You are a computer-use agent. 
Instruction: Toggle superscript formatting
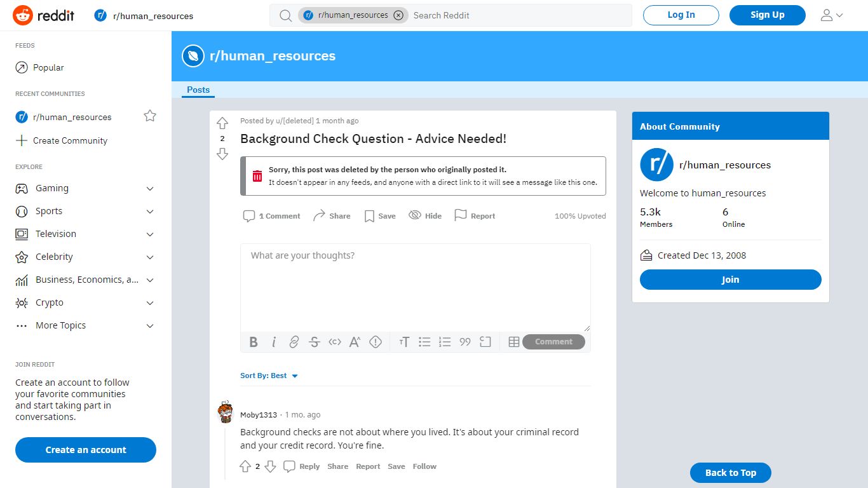[355, 342]
